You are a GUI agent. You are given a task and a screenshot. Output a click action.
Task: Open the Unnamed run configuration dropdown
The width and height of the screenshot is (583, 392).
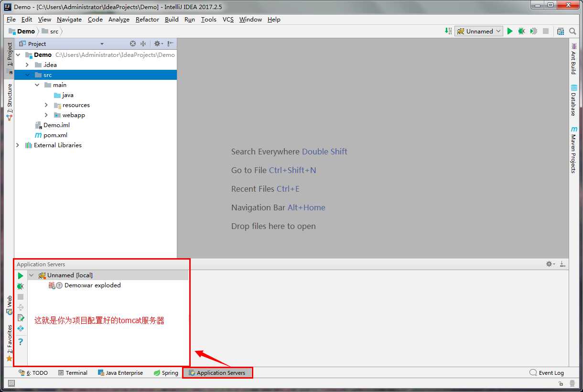tap(479, 31)
